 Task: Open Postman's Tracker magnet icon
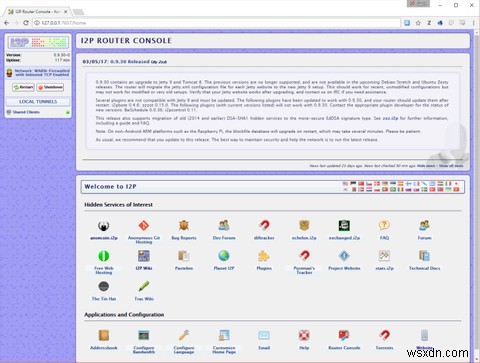(304, 256)
